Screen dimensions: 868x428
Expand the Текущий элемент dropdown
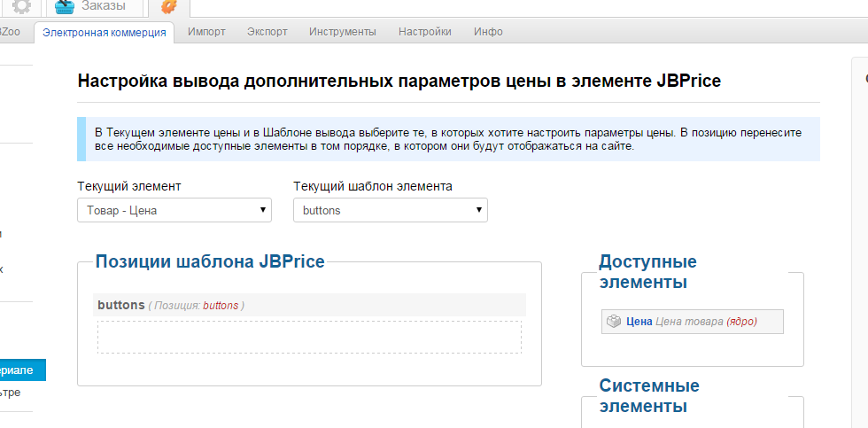coord(174,210)
